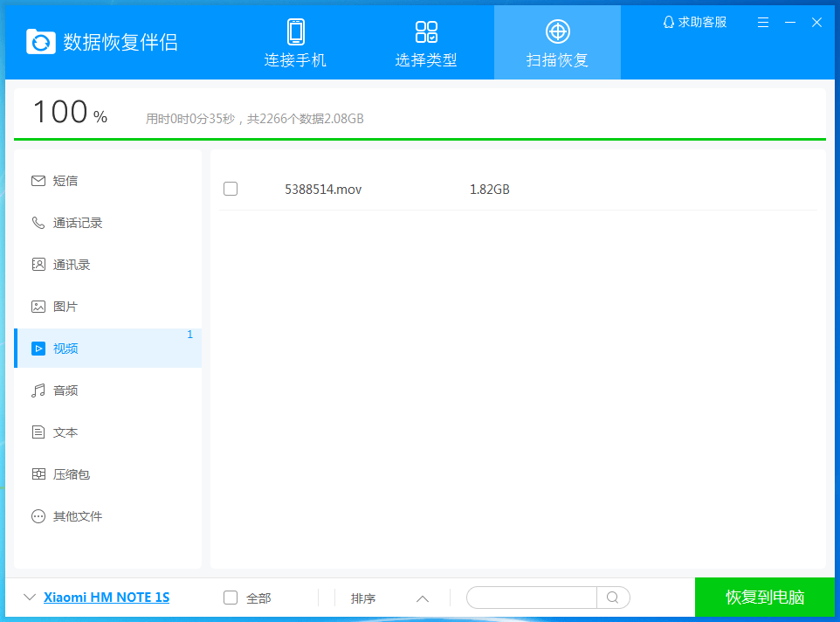Image resolution: width=840 pixels, height=622 pixels.
Task: Open the Xiaomi HM NOTE 1S device link
Action: [107, 597]
